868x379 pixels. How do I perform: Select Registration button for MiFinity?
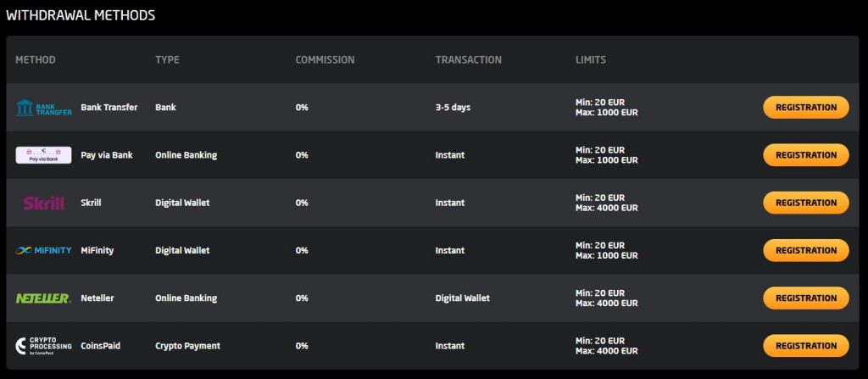point(805,250)
